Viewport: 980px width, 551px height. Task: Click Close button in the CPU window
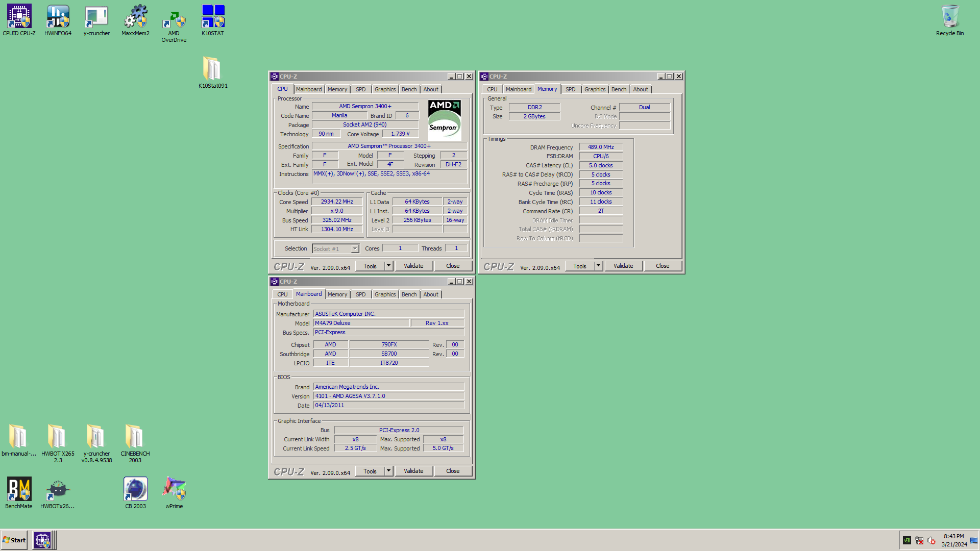453,266
